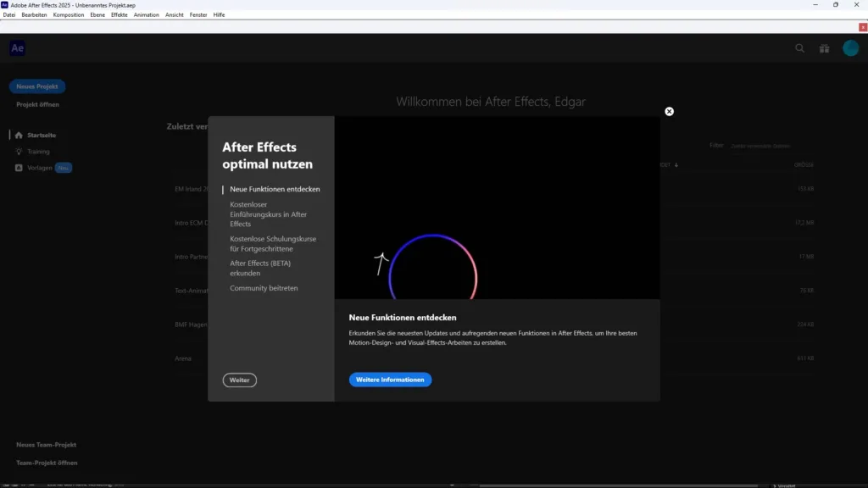This screenshot has width=868, height=488.
Task: Open the search magnifier icon
Action: pos(800,48)
